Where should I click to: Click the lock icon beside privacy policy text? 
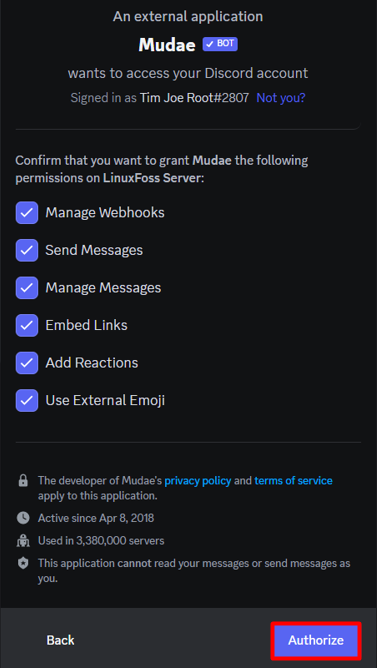tap(23, 481)
